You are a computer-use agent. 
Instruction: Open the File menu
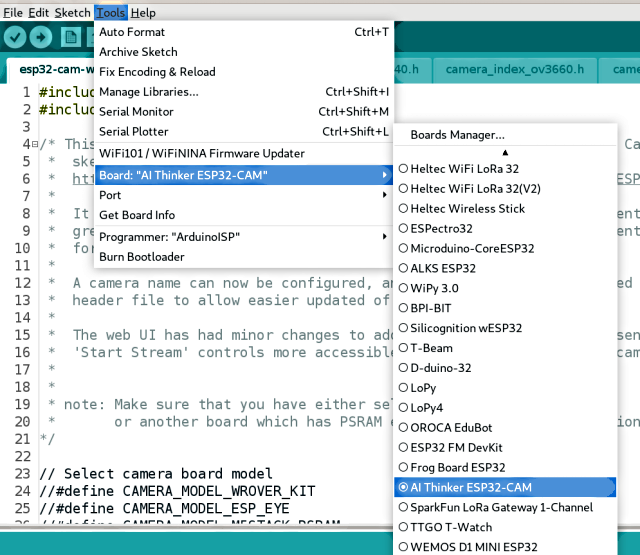13,13
